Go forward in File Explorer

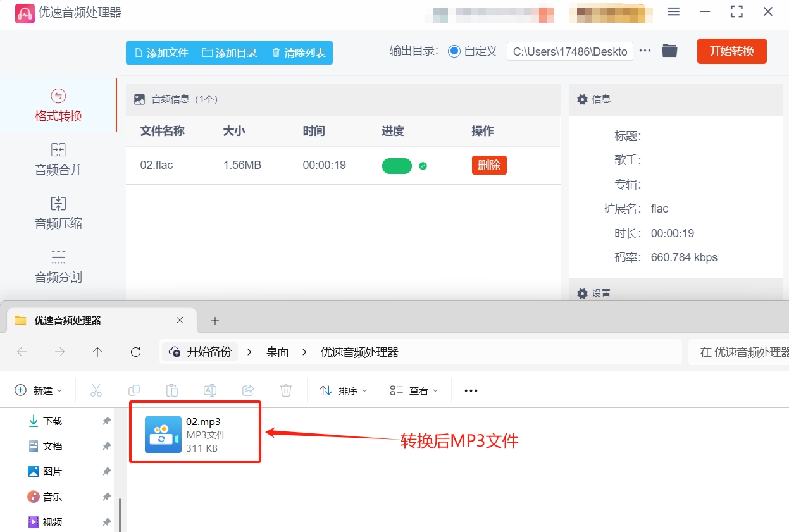click(x=60, y=352)
